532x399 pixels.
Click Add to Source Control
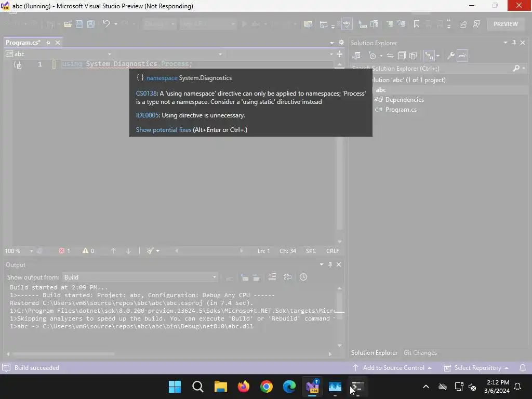[x=392, y=368]
